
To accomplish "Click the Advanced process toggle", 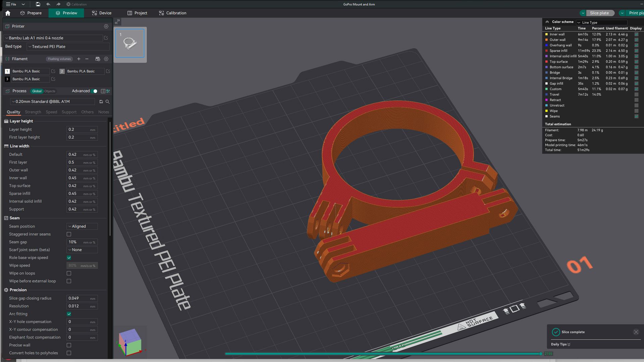I will (94, 90).
